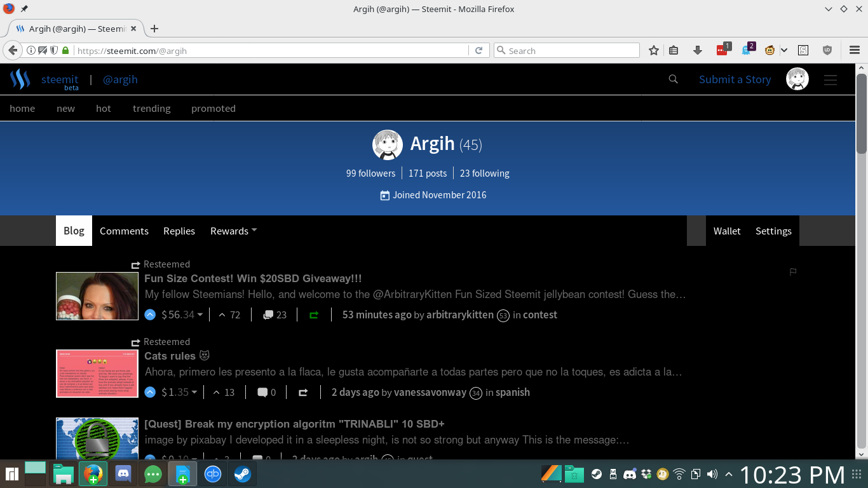Open the Greasemonkey dropdown arrow
The width and height of the screenshot is (868, 488).
784,50
